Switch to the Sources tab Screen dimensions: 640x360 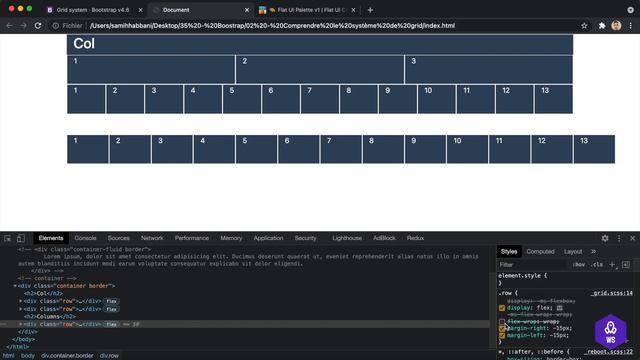click(118, 238)
